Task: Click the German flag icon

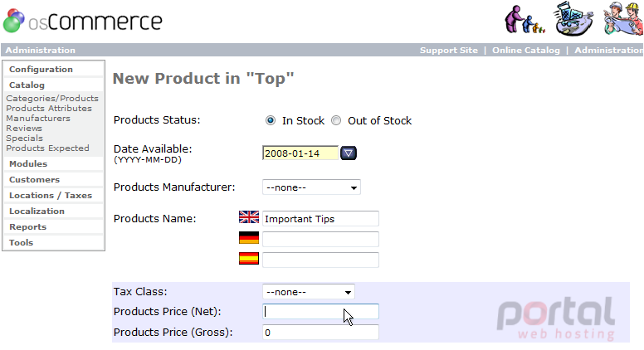Action: click(249, 237)
